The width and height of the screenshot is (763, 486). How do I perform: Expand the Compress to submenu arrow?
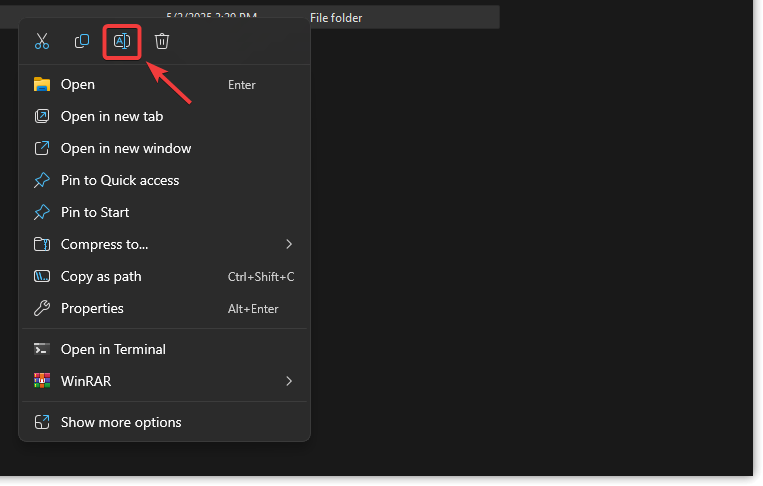(288, 244)
